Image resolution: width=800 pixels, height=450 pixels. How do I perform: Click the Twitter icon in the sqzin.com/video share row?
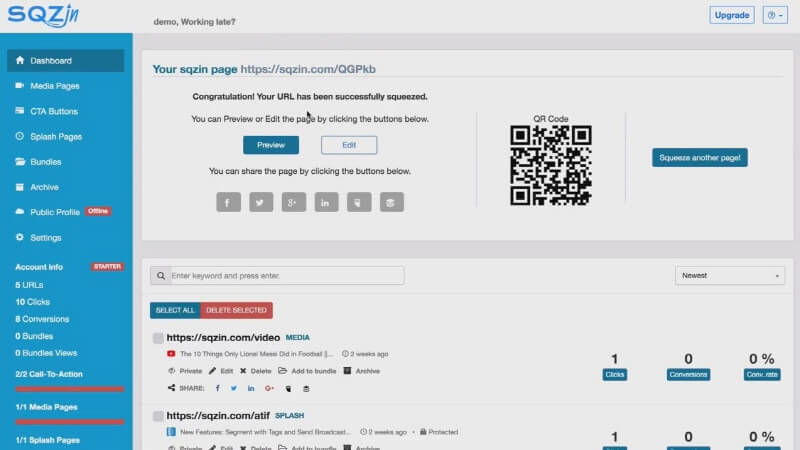pyautogui.click(x=234, y=388)
